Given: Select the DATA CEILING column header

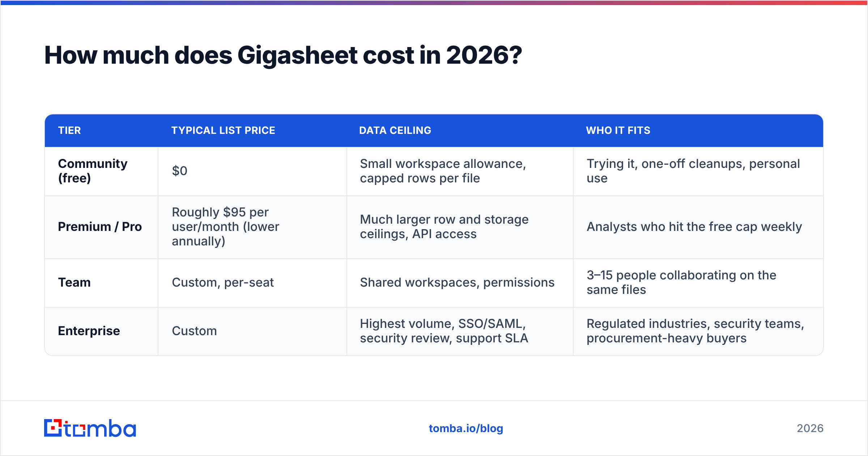Looking at the screenshot, I should [395, 130].
